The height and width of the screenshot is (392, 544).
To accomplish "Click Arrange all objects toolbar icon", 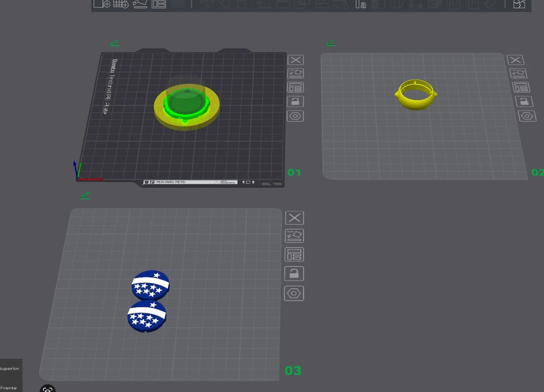I will [159, 4].
